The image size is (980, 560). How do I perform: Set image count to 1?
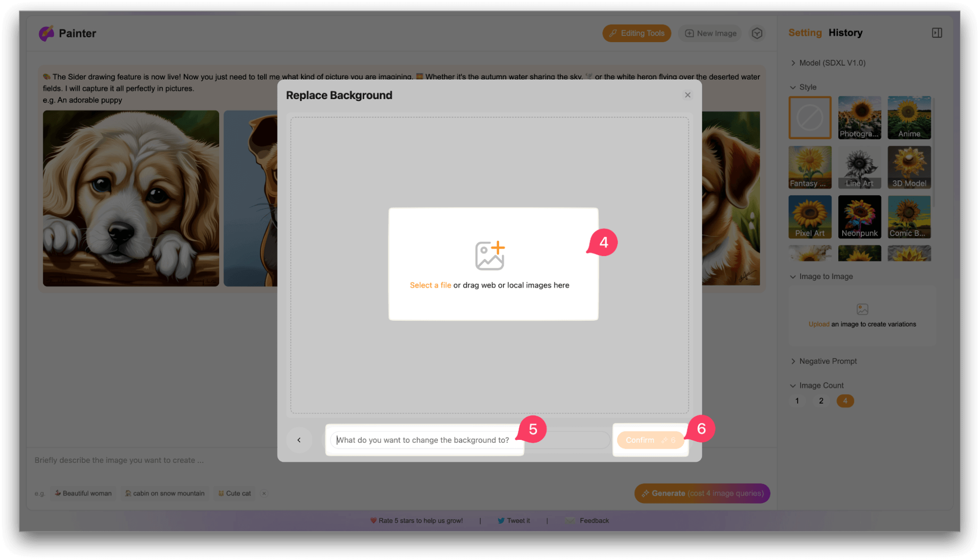(797, 401)
